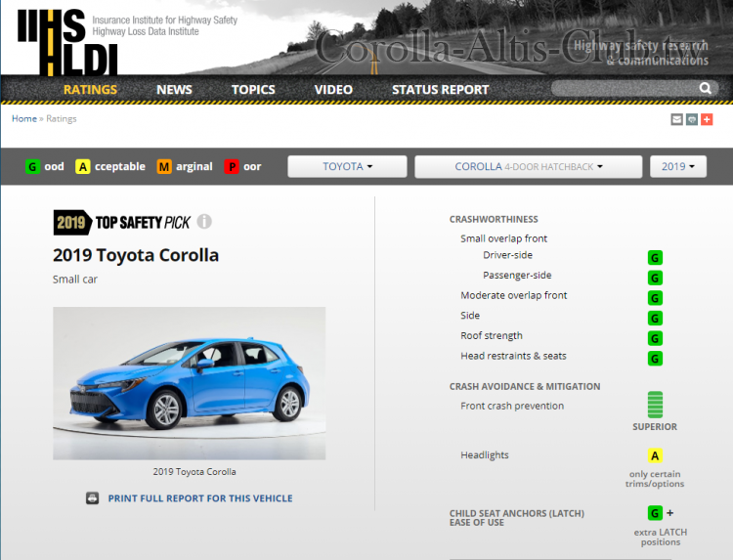Click the IIHS HLDI logo
This screenshot has width=733, height=560.
click(67, 42)
